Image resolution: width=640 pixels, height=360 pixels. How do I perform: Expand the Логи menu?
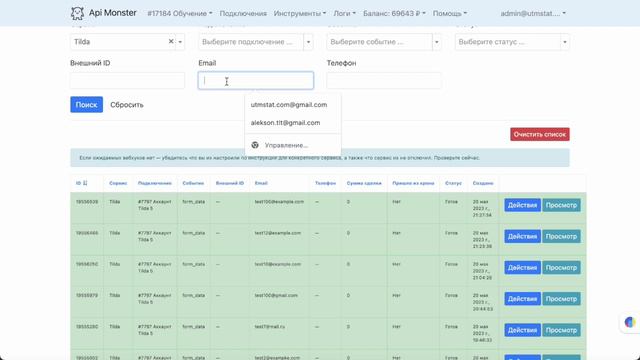(x=344, y=13)
